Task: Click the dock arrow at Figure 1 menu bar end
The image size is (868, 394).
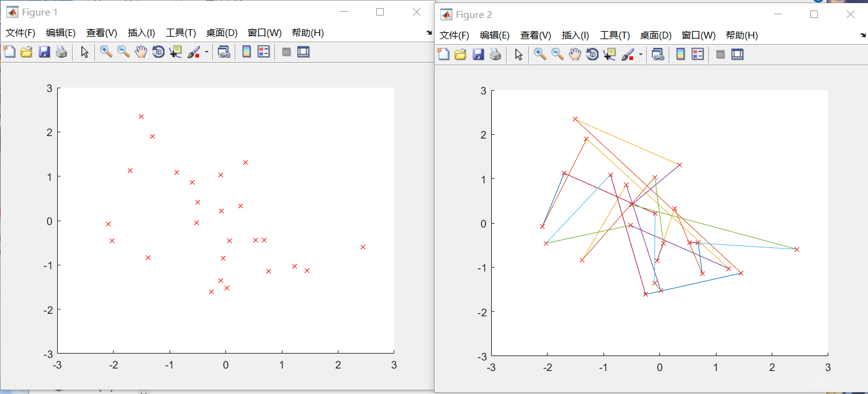Action: [428, 33]
